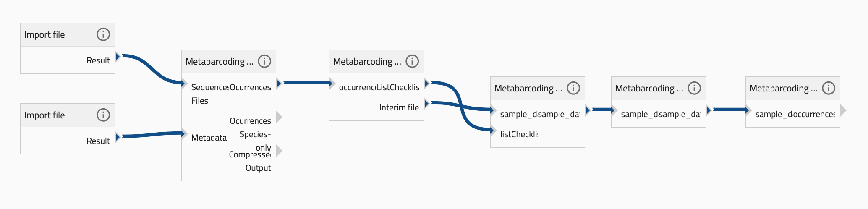
Task: Select Interim file output port
Action: coord(427,103)
